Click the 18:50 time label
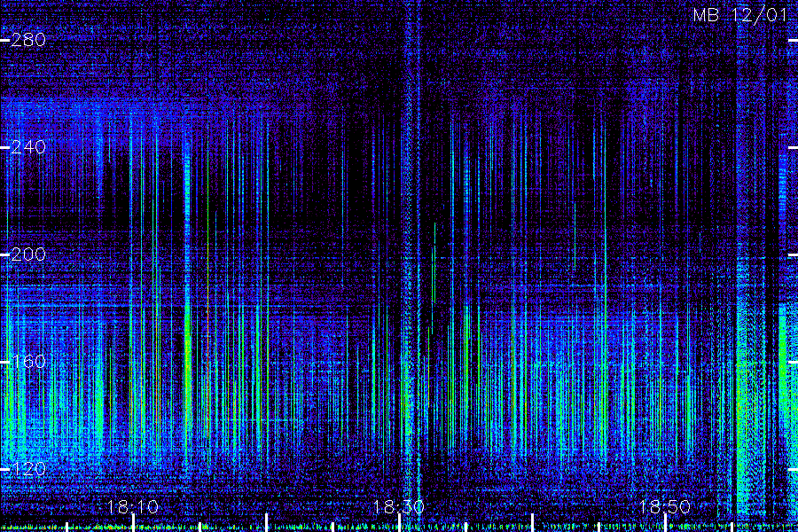Image resolution: width=798 pixels, height=532 pixels. [x=664, y=506]
